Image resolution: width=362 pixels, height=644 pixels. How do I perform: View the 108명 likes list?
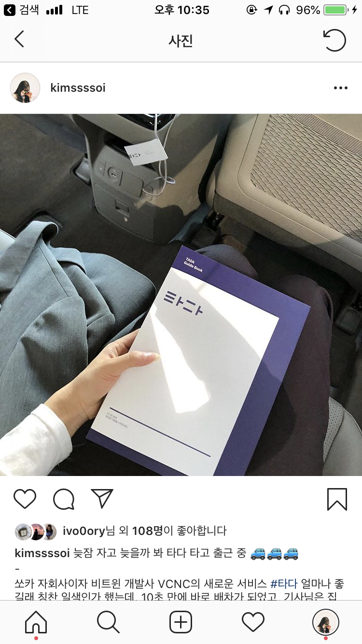pyautogui.click(x=148, y=531)
